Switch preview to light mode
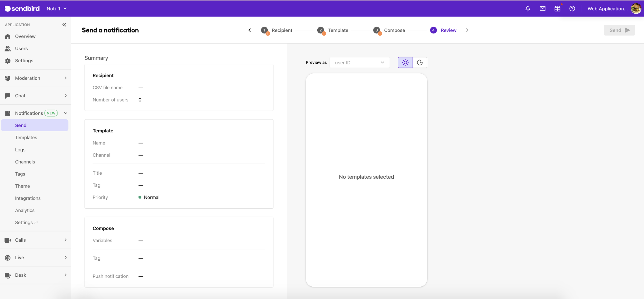 [405, 63]
